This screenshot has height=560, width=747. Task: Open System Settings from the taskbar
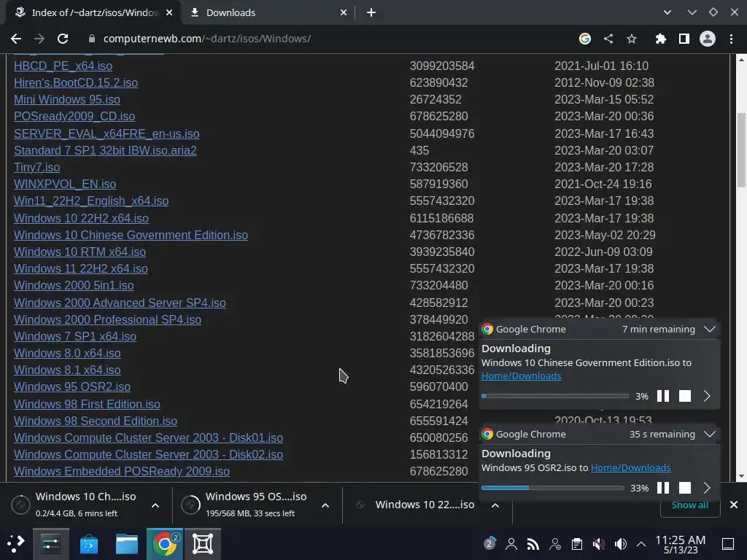pos(51,544)
